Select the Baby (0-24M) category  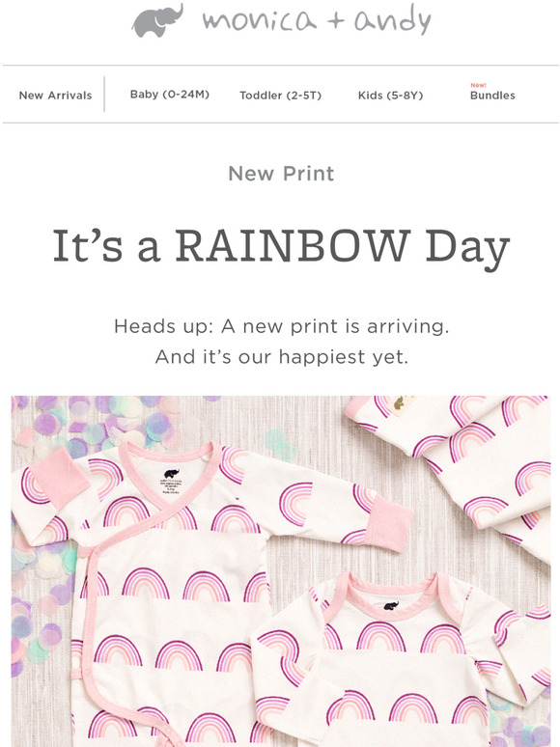[x=170, y=95]
